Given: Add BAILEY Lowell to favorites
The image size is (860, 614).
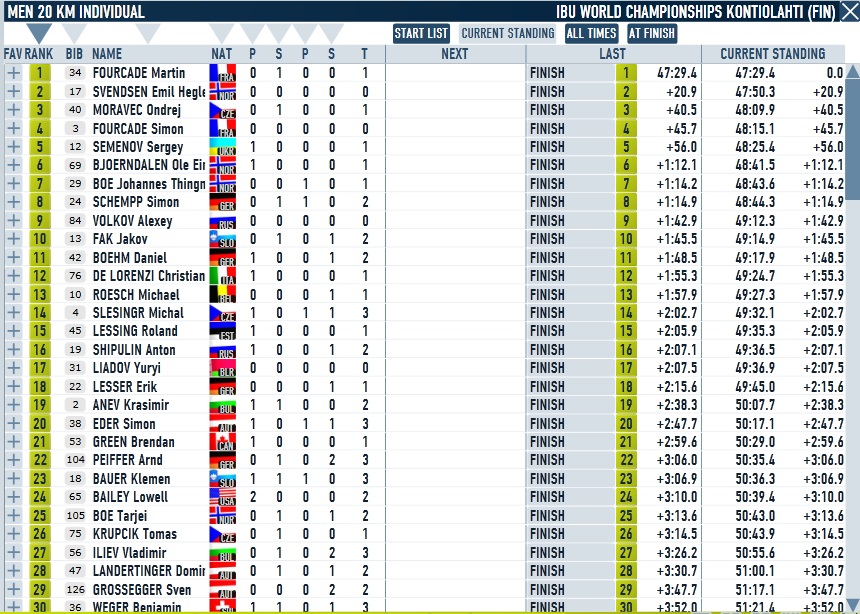Looking at the screenshot, I should pos(14,497).
